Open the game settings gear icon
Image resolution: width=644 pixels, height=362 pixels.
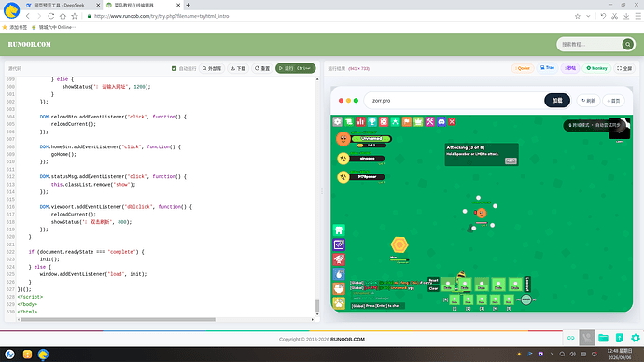point(338,122)
